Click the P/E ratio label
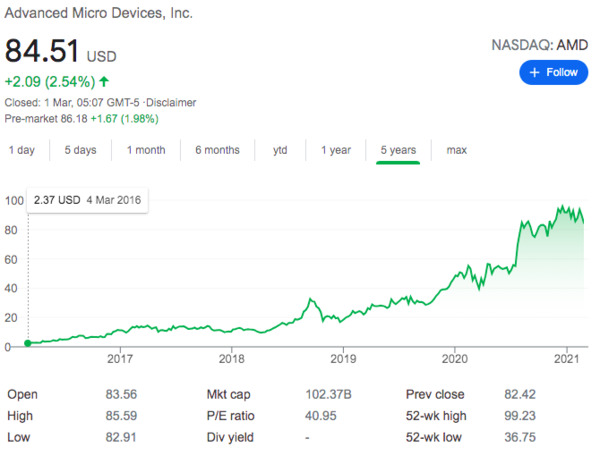This screenshot has width=600, height=455. [230, 416]
